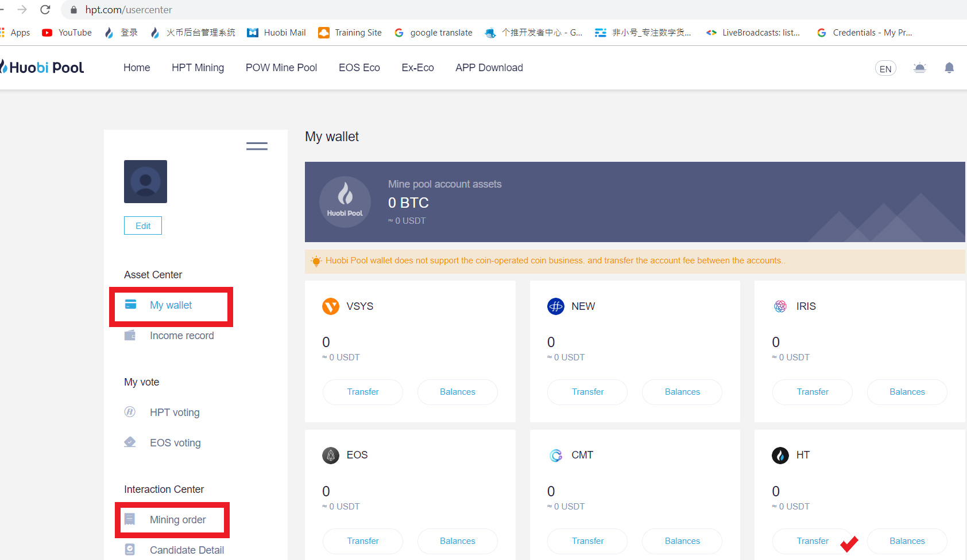Click the VSYS coin icon
The height and width of the screenshot is (560, 967).
331,306
